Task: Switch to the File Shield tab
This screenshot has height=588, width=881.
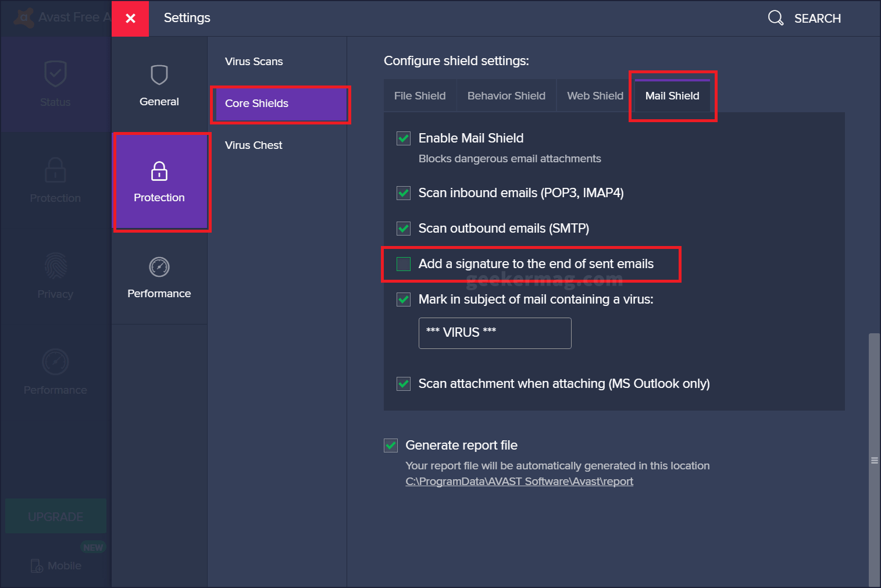Action: pyautogui.click(x=420, y=95)
